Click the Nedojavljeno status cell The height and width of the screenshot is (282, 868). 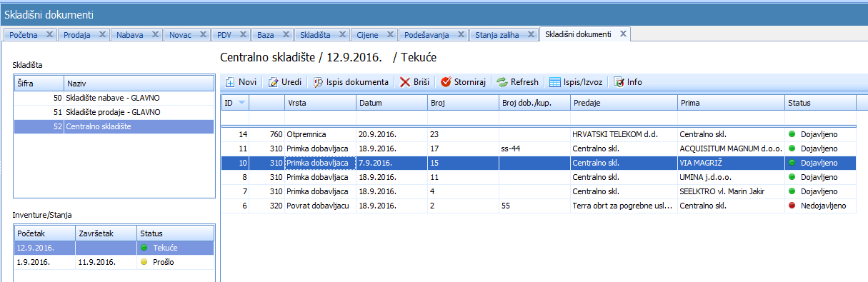821,206
